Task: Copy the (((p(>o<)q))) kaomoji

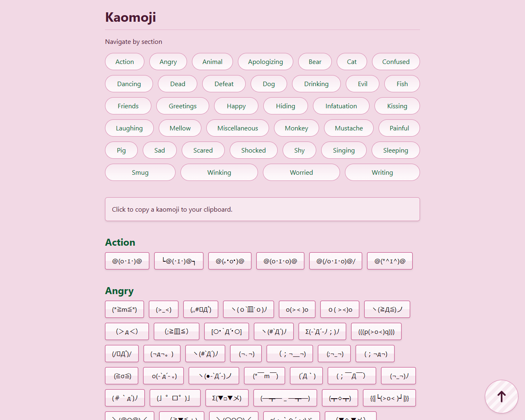Action: [376, 331]
